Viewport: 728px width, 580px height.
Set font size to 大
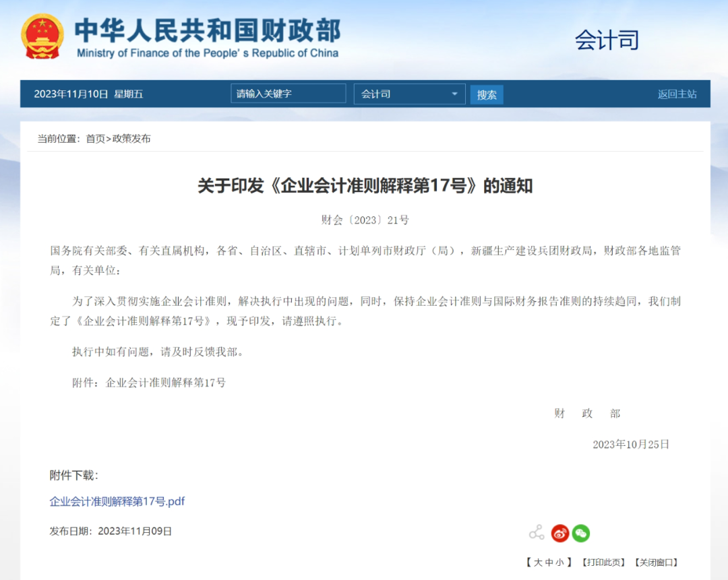point(538,562)
